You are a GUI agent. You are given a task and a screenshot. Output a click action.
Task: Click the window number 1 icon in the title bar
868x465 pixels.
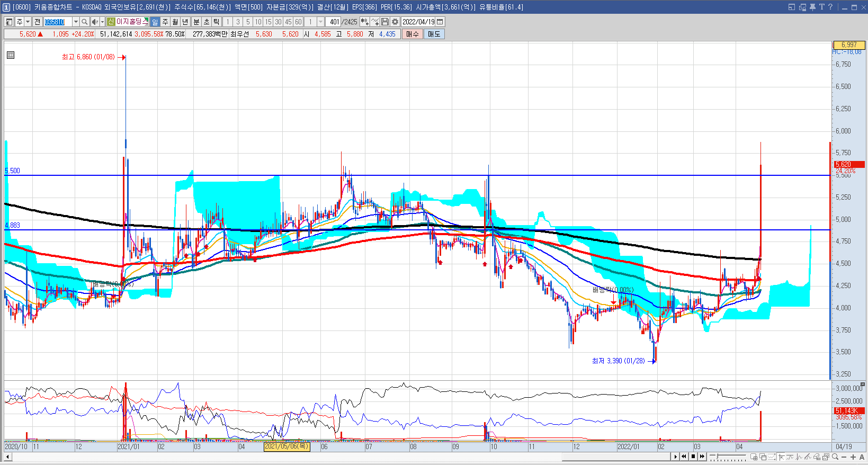point(6,7)
